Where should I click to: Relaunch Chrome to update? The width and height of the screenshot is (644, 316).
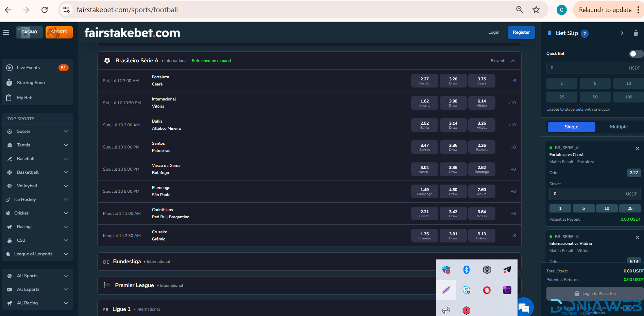[x=605, y=10]
